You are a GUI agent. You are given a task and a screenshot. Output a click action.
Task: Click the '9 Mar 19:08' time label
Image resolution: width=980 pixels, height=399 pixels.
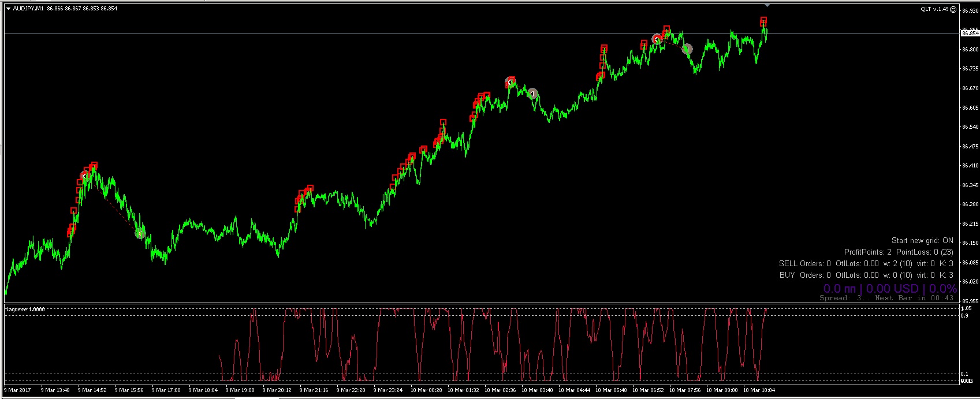coord(240,390)
